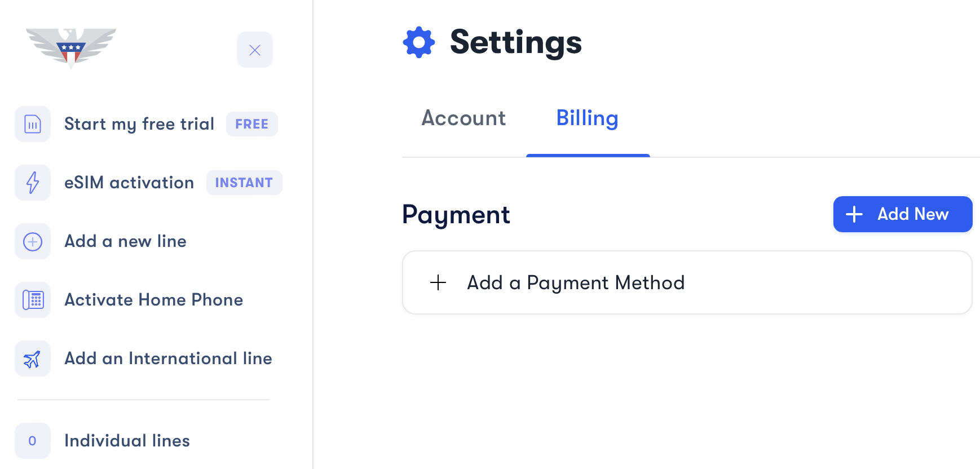Choose Add a new line

click(125, 241)
